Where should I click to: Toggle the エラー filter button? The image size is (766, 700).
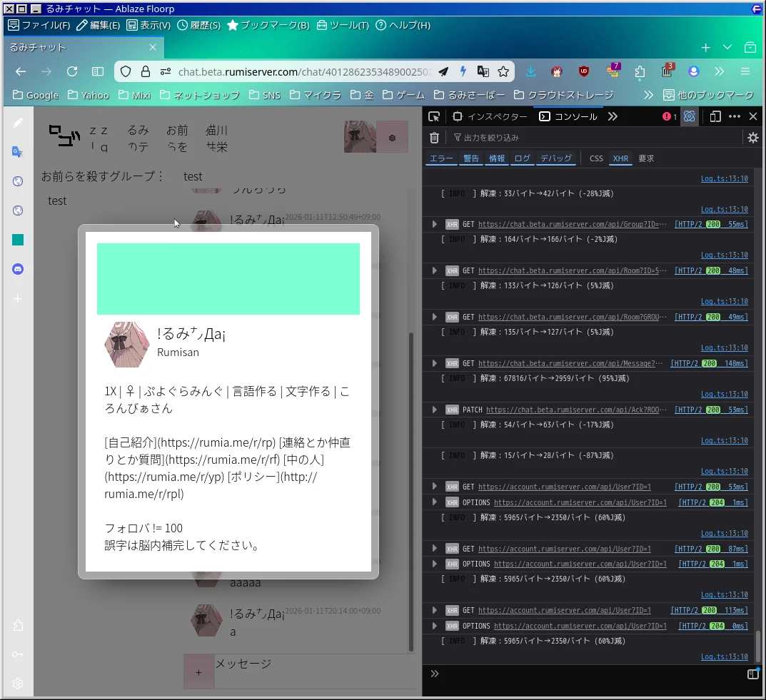click(441, 158)
